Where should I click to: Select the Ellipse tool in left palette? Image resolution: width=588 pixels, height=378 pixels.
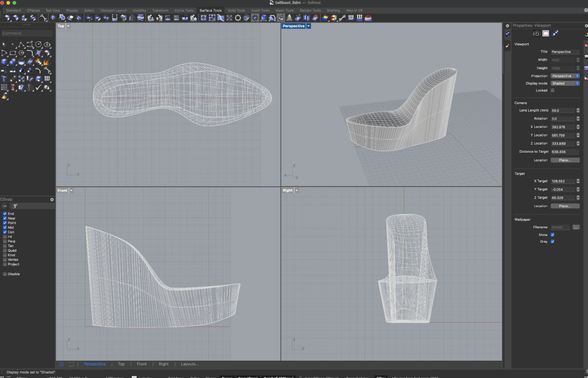[47, 44]
